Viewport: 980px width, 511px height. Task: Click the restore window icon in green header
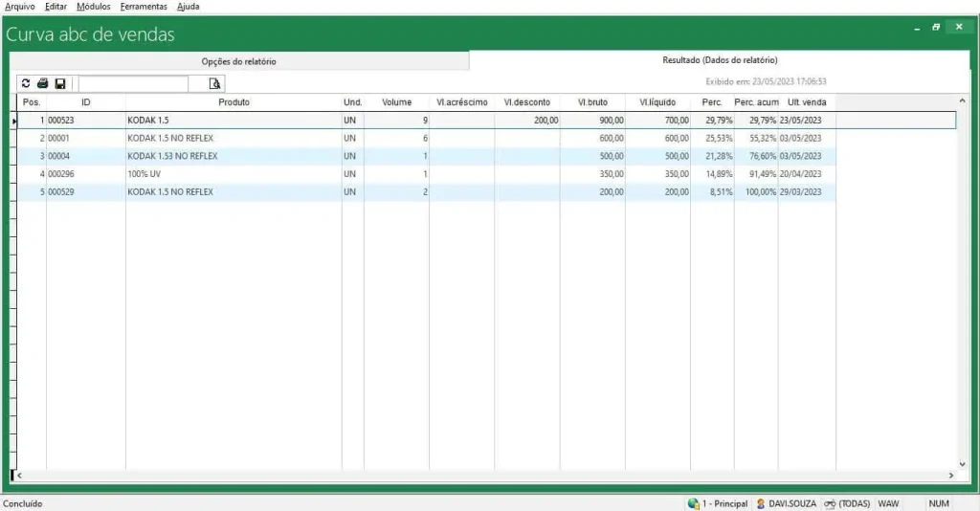click(x=936, y=27)
